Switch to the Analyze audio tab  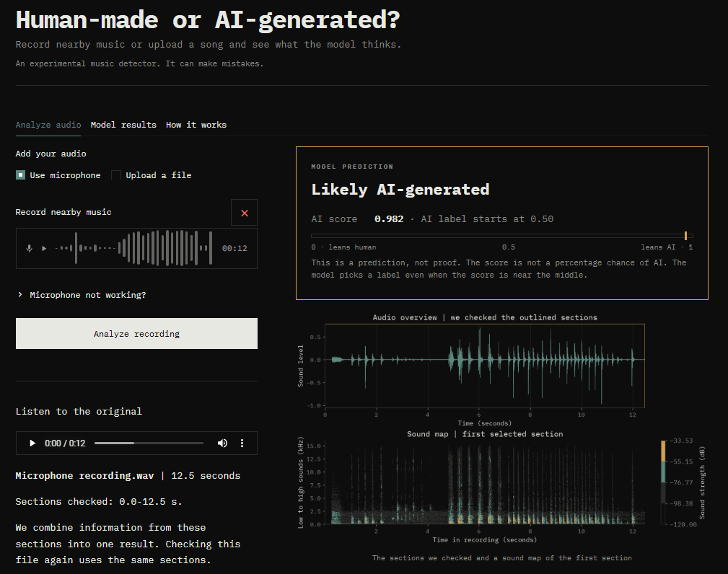coord(48,125)
